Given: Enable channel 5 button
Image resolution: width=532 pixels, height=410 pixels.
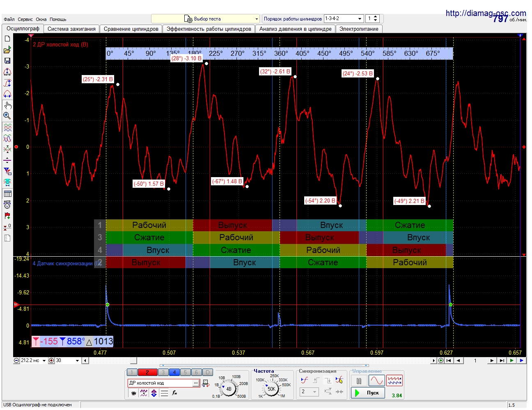Looking at the screenshot, I should [x=185, y=372].
